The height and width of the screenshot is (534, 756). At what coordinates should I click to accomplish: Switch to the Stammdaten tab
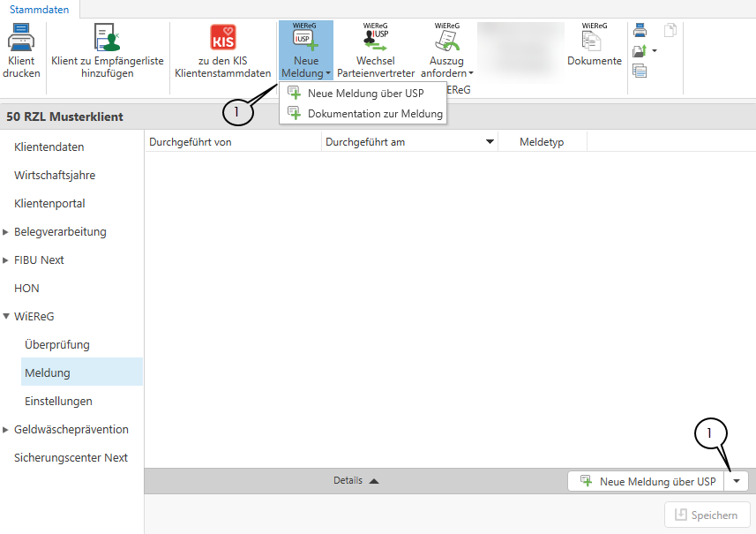click(x=39, y=9)
